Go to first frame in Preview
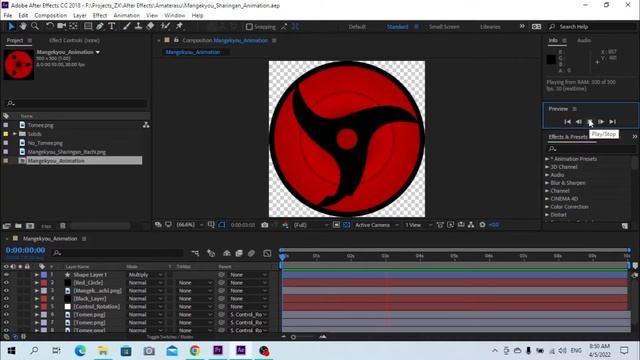Viewport: 640px width, 360px height. tap(567, 122)
